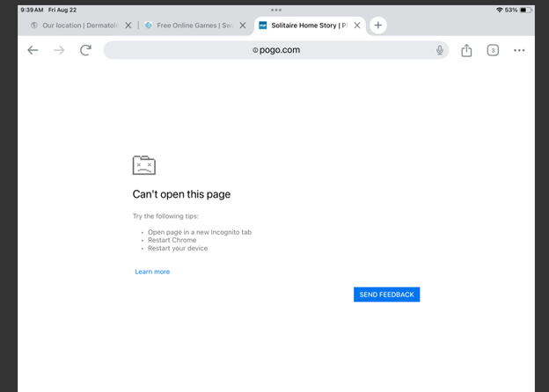Click the forward navigation arrow
Viewport: 549px width, 392px height.
coord(59,50)
